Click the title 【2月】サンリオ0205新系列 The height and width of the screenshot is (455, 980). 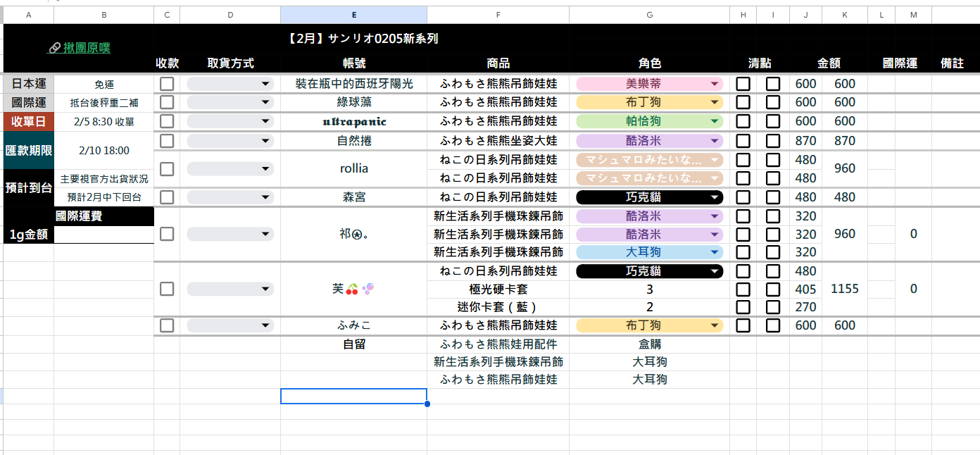(363, 39)
